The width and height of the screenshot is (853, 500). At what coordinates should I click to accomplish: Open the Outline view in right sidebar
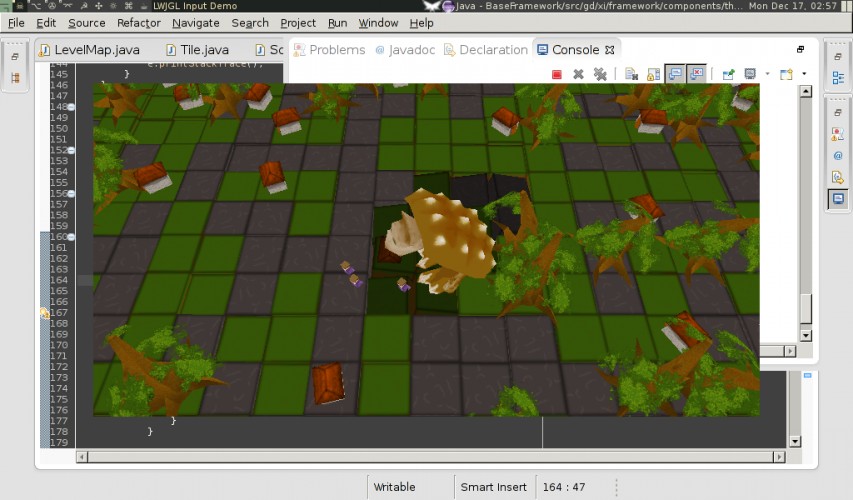(x=838, y=78)
